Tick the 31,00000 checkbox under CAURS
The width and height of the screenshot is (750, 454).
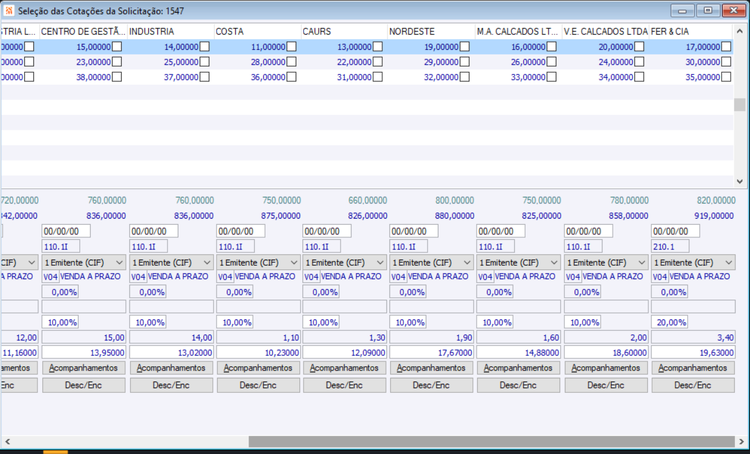[378, 77]
